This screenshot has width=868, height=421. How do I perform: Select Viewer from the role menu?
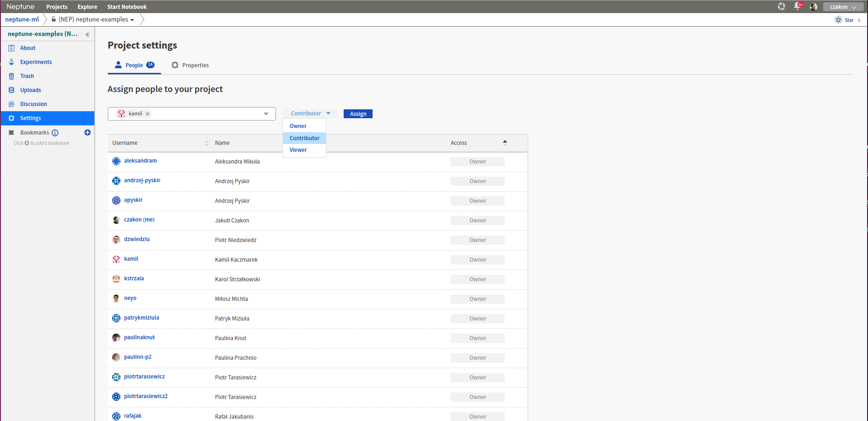point(304,150)
